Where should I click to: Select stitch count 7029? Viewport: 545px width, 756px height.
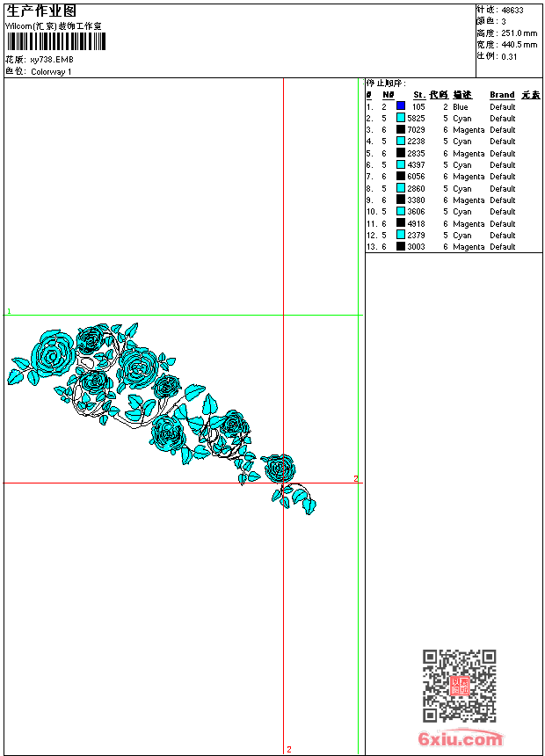pos(416,130)
